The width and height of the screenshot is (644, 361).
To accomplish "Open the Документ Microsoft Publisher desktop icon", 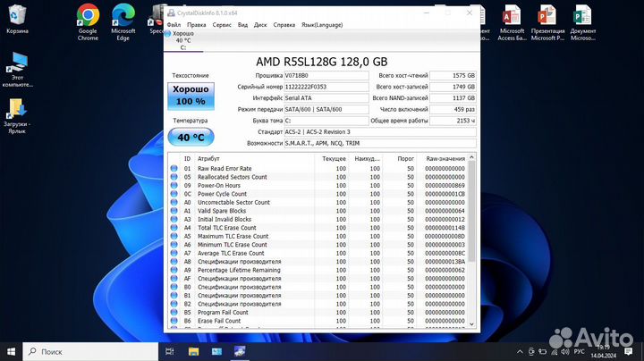I will click(x=583, y=22).
